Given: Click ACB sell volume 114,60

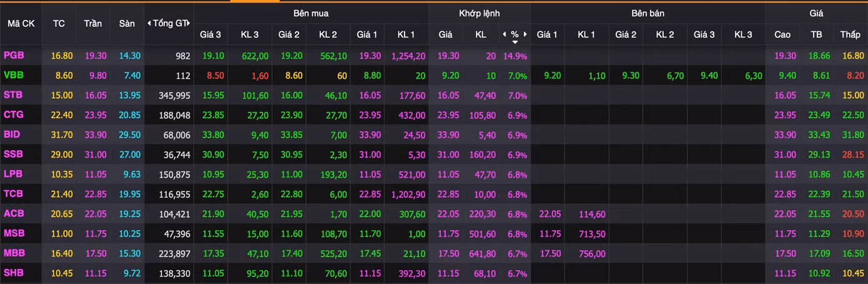Looking at the screenshot, I should (x=591, y=215).
